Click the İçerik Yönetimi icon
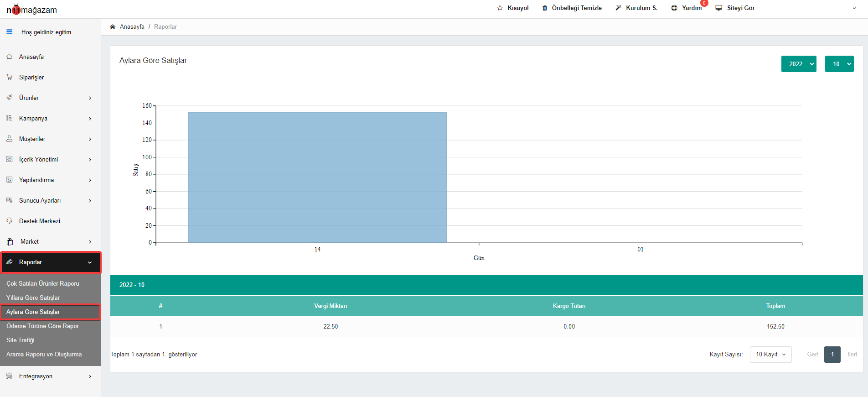Viewport: 868px width, 397px height. (x=9, y=159)
